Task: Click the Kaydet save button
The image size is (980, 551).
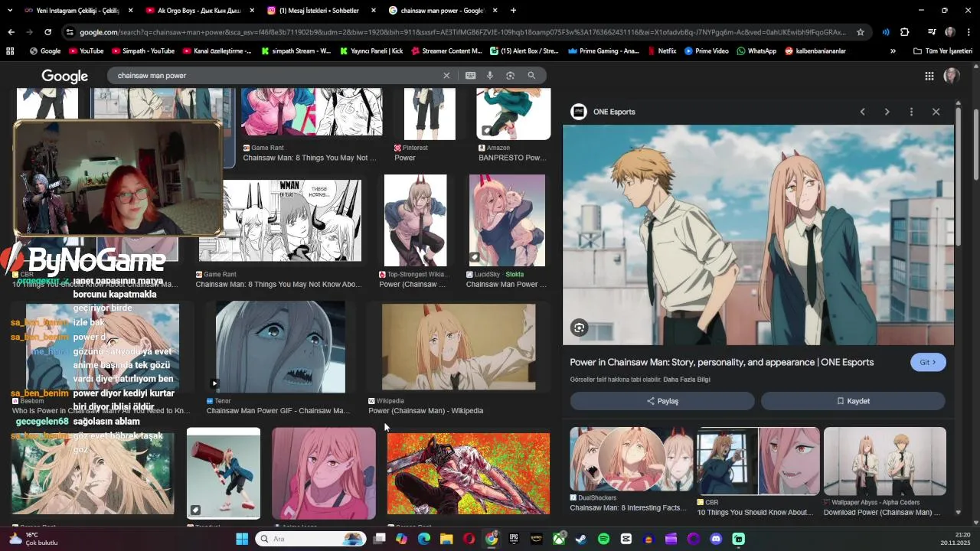Action: point(853,401)
